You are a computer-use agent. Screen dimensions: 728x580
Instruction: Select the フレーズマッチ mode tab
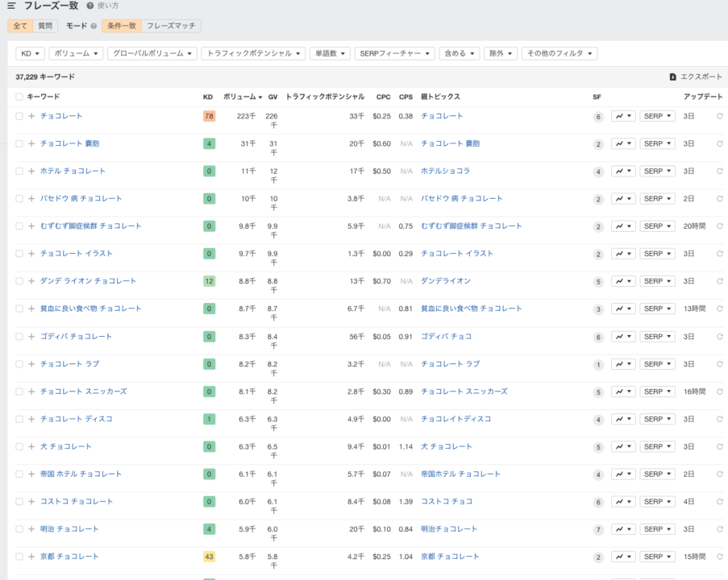coord(171,26)
